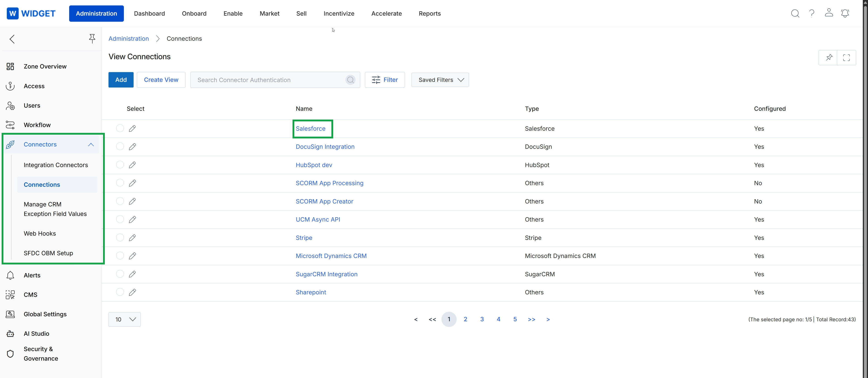Open the Administration tab
868x378 pixels.
pos(96,14)
